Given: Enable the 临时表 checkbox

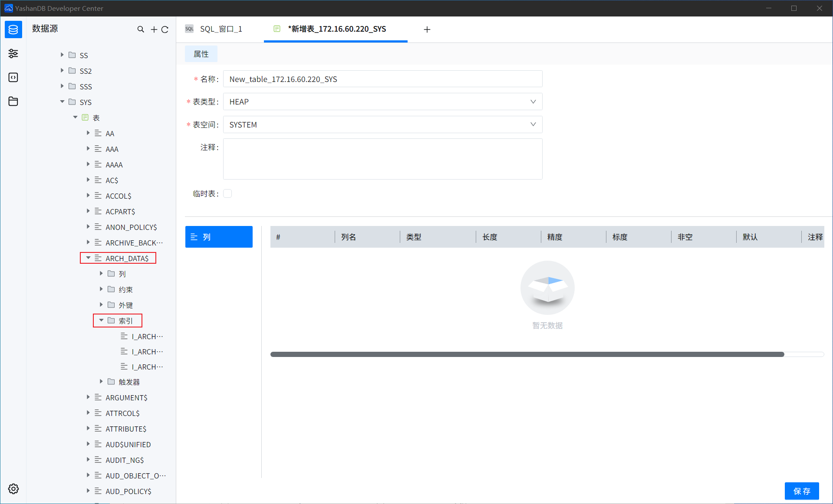Looking at the screenshot, I should (227, 193).
